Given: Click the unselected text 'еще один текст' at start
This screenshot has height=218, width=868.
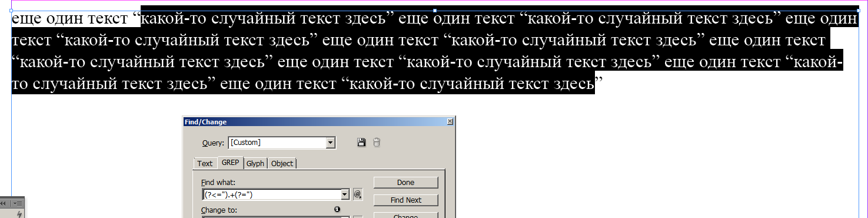Looking at the screenshot, I should [x=70, y=19].
